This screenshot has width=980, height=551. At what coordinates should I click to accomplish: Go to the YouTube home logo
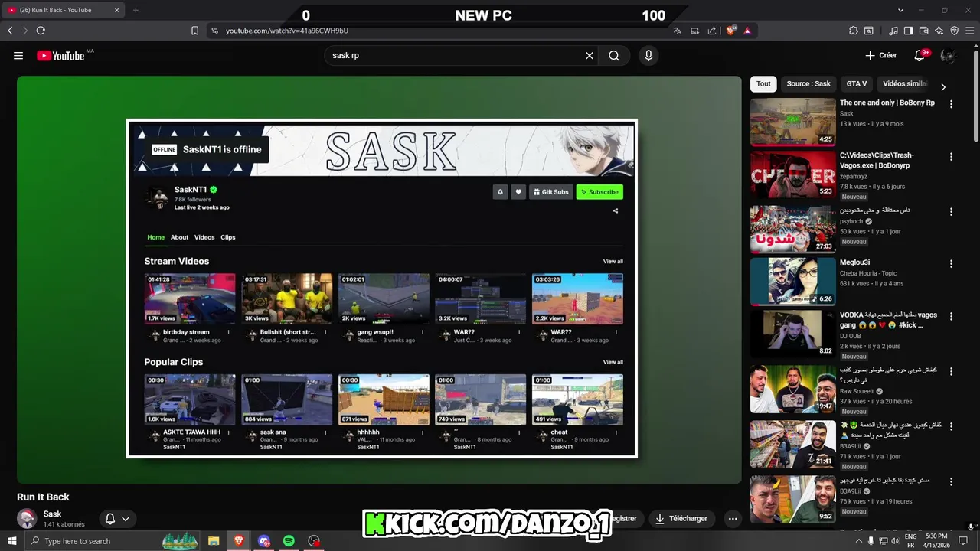60,55
